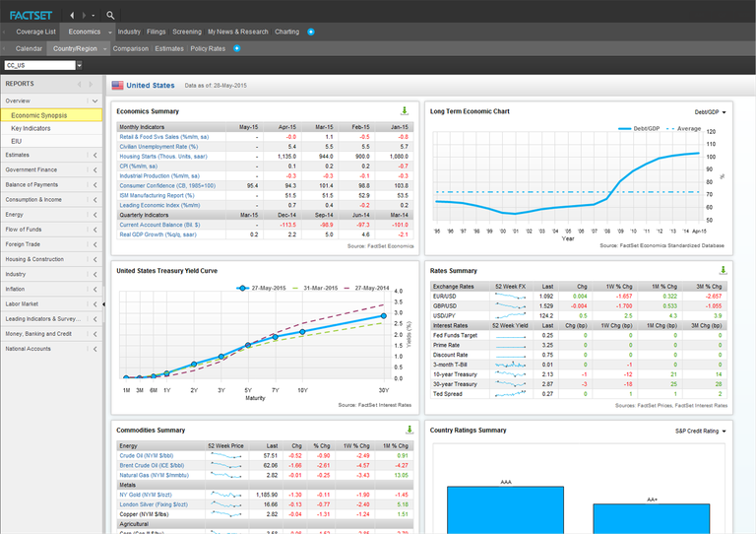Click the blue plus icon after Policy Rates

[236, 48]
